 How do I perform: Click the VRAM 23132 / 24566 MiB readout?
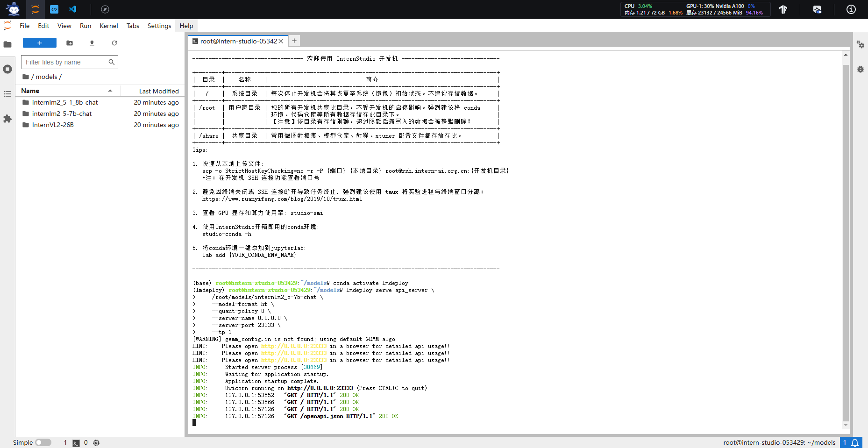[x=724, y=13]
